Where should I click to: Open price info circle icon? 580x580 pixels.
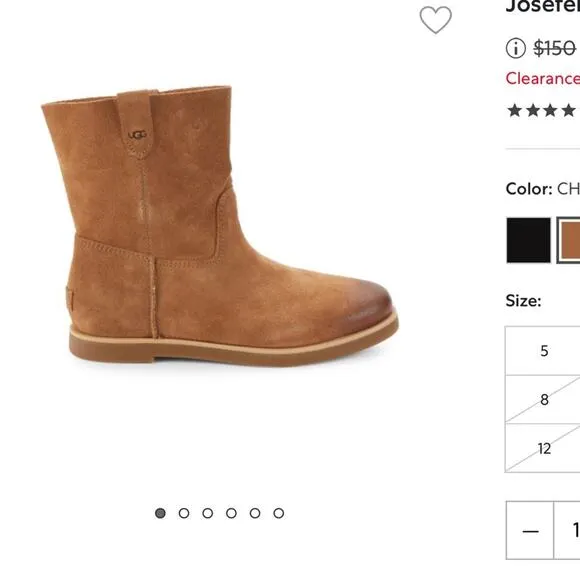click(x=516, y=48)
